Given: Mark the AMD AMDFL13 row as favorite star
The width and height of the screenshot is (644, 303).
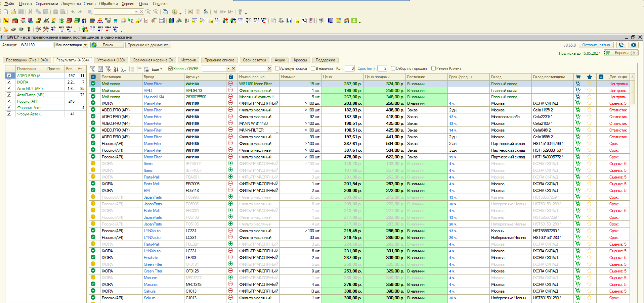Looking at the screenshot, I should [589, 90].
